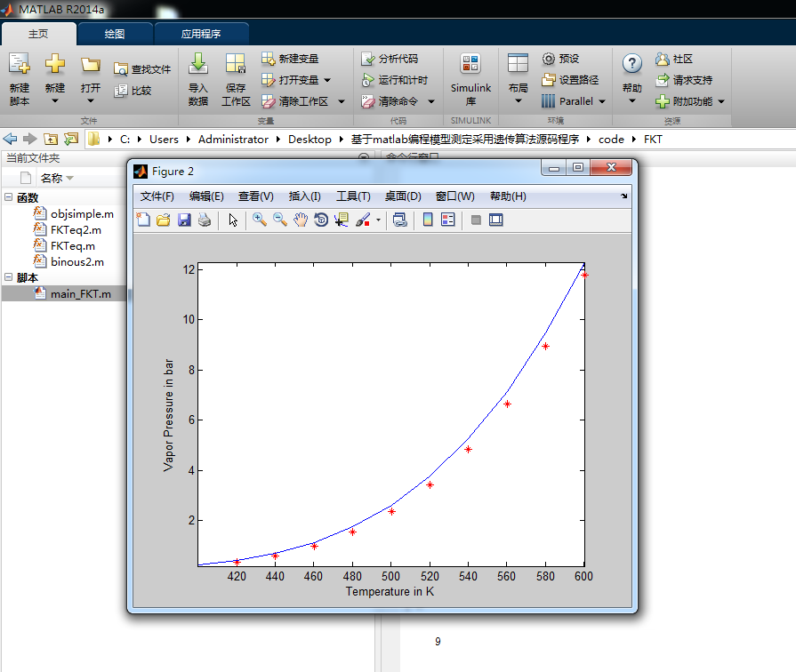Click Analyze Code (分析代码)

point(390,59)
